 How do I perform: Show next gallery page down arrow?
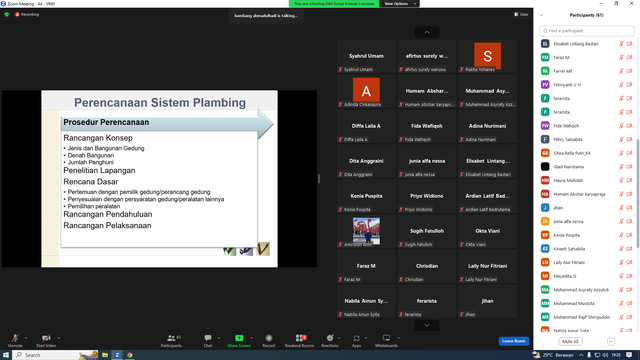[427, 325]
